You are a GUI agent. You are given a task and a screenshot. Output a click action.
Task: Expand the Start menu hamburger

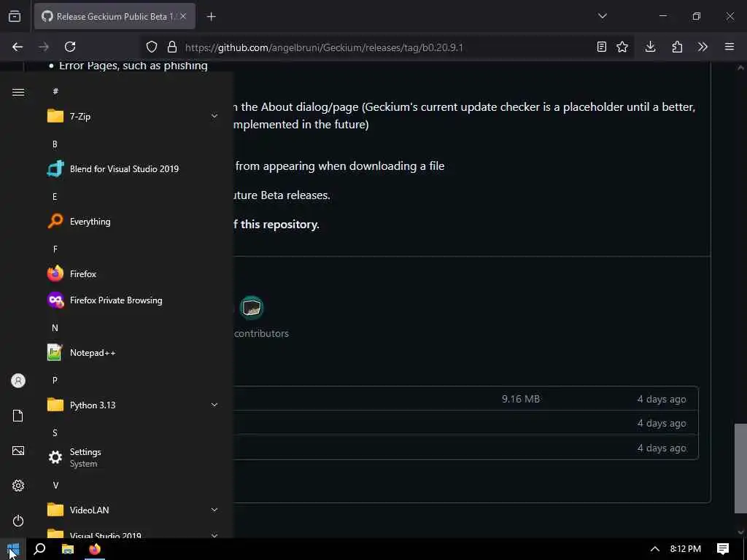click(18, 92)
